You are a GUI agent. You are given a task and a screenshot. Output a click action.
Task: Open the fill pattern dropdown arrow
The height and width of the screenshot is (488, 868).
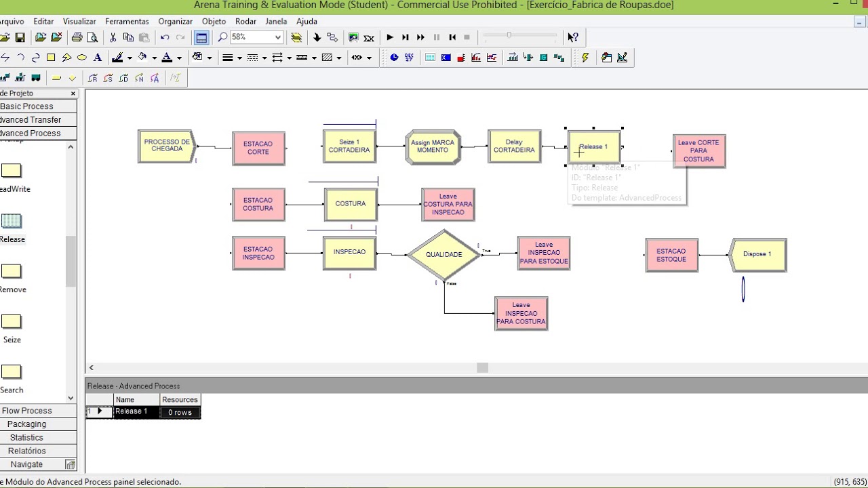339,58
